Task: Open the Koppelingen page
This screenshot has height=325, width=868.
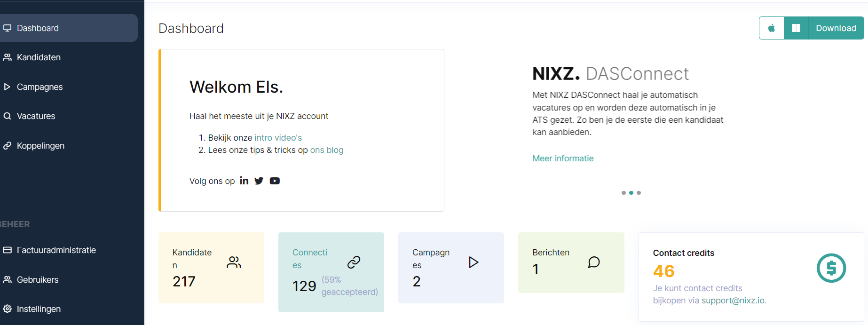Action: coord(40,146)
